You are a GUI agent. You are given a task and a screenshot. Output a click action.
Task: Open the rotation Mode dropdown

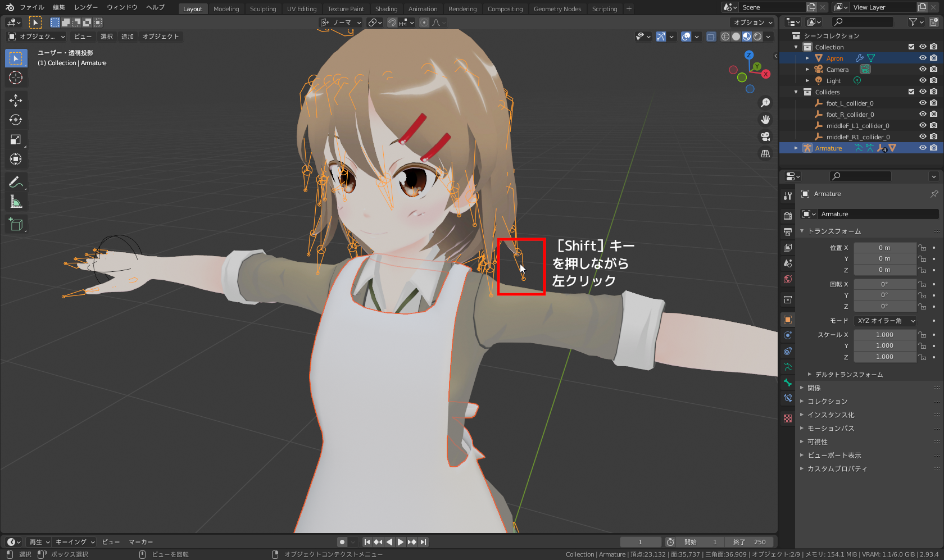[x=885, y=321]
